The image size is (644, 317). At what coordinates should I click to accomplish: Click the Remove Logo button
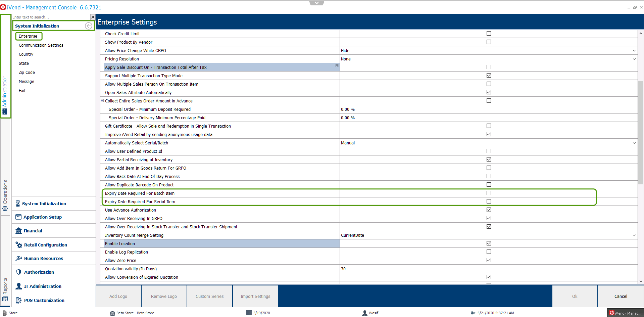click(x=164, y=296)
